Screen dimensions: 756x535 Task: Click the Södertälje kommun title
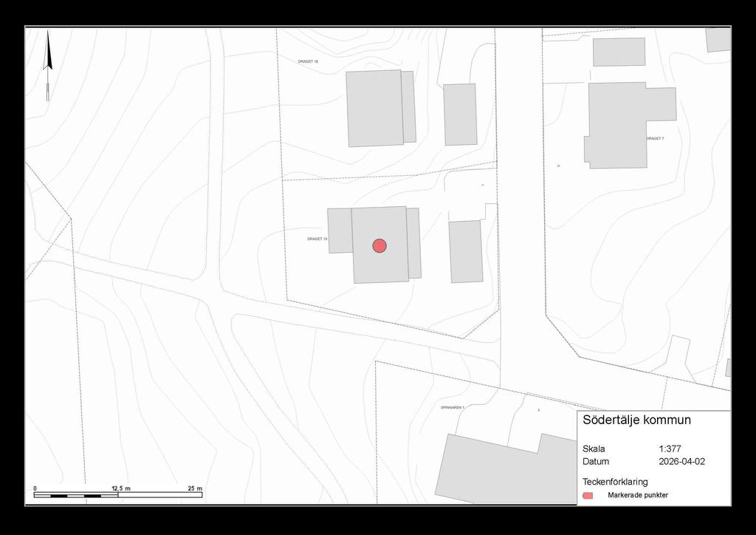(636, 420)
